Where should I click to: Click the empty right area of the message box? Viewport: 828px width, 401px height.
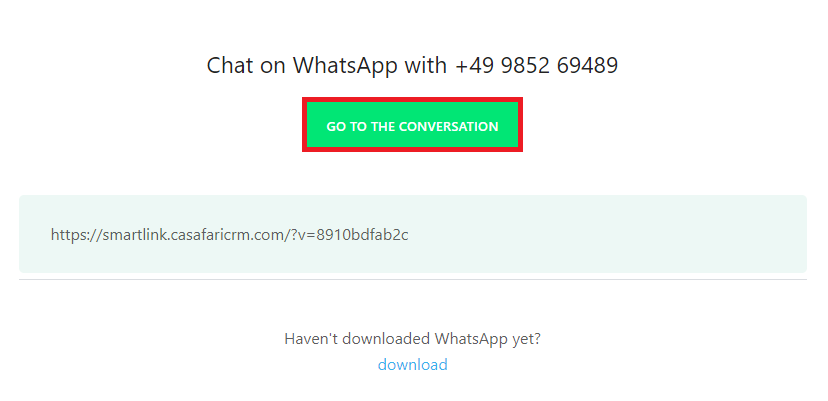click(607, 234)
